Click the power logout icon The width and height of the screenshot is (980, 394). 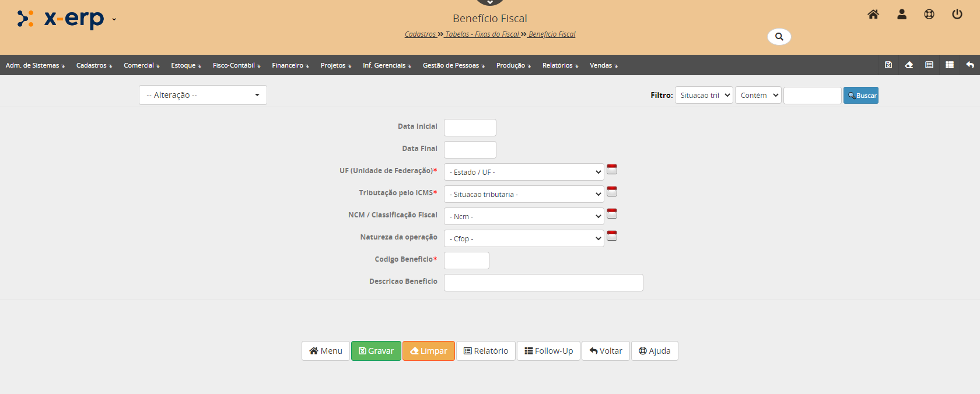957,15
